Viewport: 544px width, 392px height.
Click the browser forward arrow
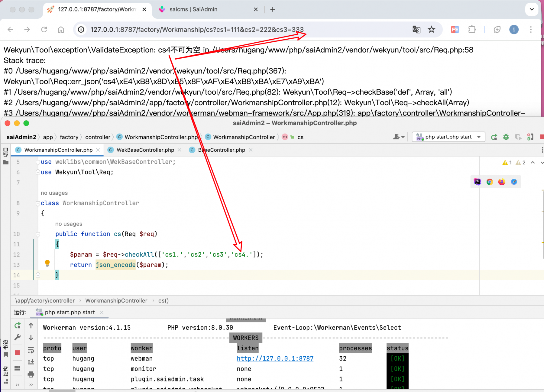27,29
